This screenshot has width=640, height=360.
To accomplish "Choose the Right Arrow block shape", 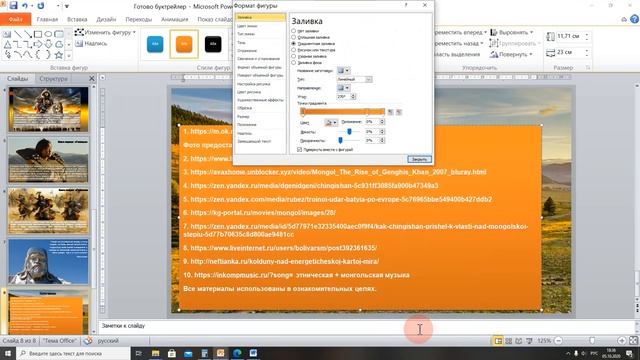I will [38, 44].
